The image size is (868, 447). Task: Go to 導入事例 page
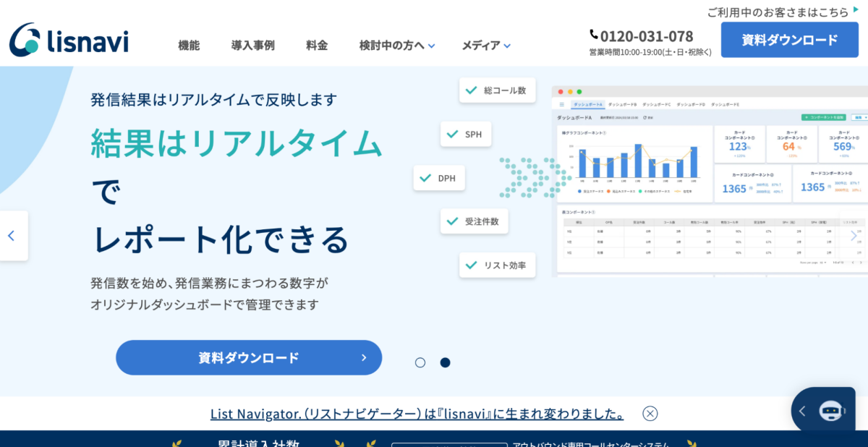point(252,45)
